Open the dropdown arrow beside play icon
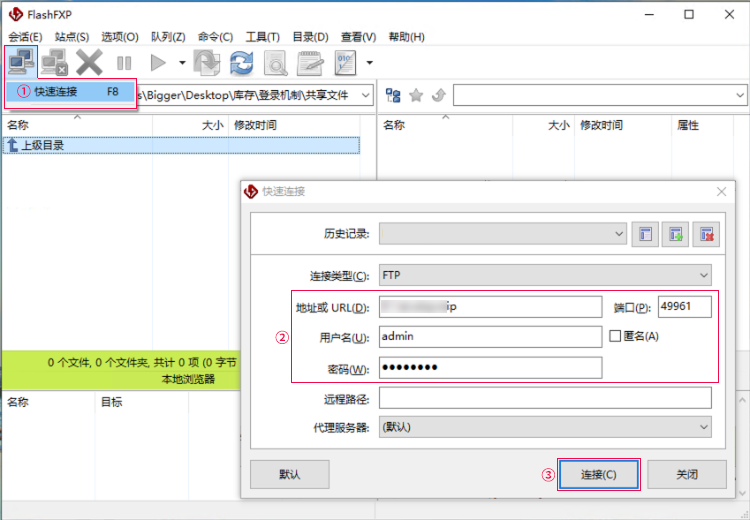 (182, 63)
